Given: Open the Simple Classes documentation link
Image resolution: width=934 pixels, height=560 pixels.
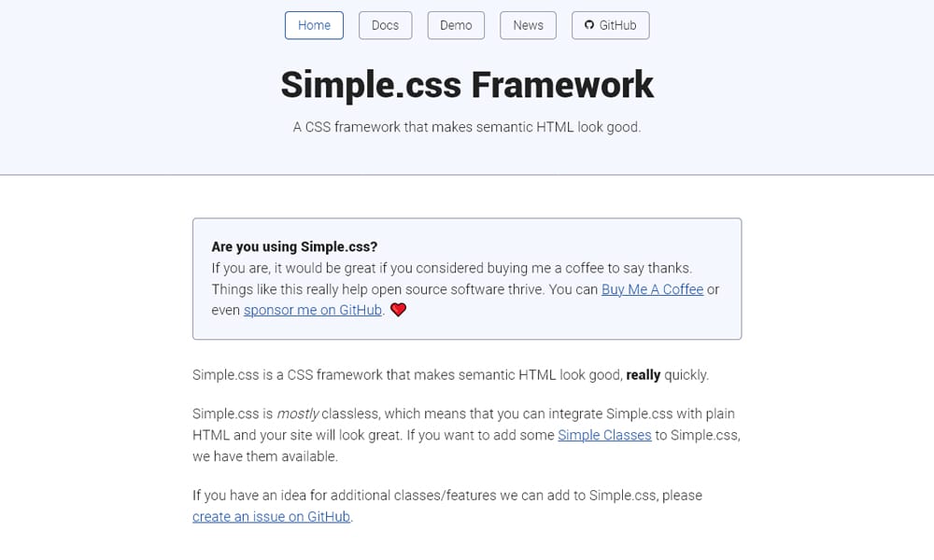Looking at the screenshot, I should click(604, 435).
